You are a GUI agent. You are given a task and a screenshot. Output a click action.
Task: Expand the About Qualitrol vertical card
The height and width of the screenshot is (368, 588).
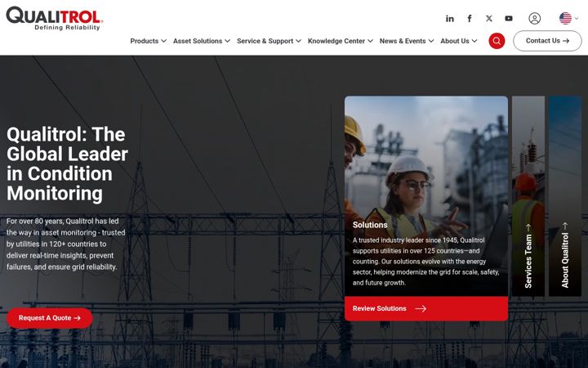pyautogui.click(x=565, y=196)
